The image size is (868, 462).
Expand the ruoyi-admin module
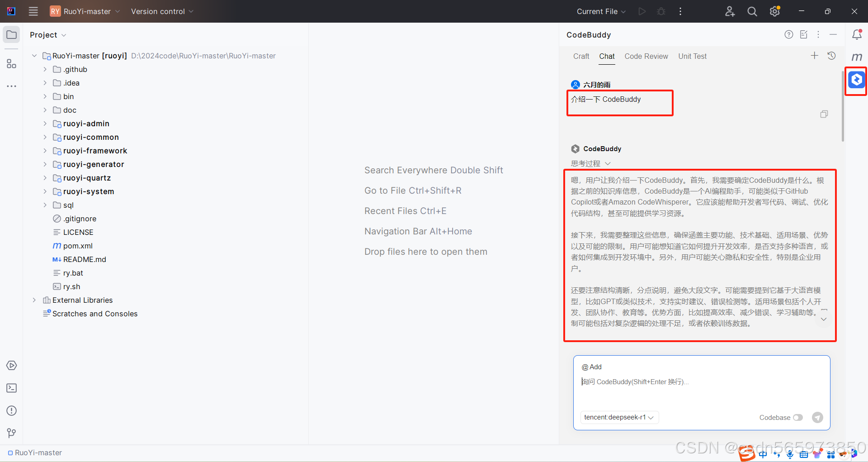(45, 124)
